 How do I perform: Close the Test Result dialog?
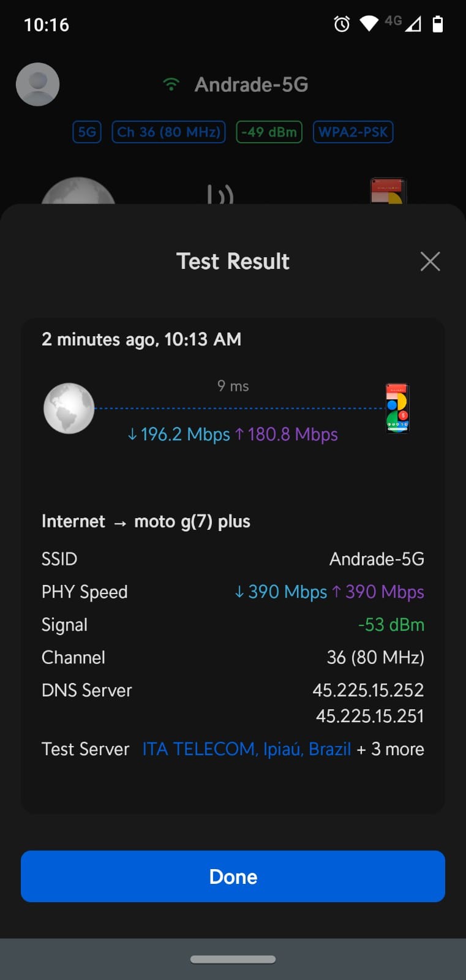click(x=430, y=262)
